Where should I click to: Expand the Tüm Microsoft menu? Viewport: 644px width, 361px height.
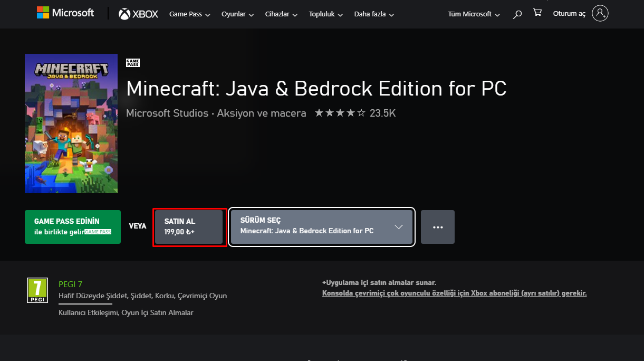tap(474, 14)
